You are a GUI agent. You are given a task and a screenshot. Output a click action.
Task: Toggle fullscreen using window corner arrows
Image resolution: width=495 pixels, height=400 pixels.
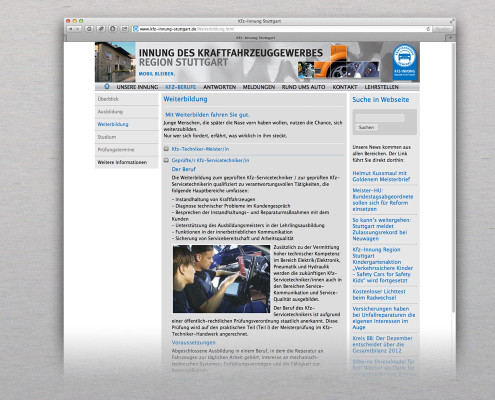click(452, 21)
